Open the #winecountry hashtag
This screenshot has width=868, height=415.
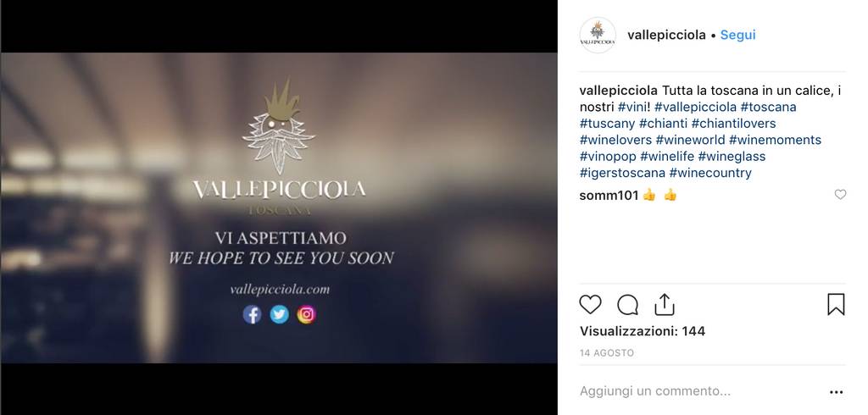pos(710,173)
